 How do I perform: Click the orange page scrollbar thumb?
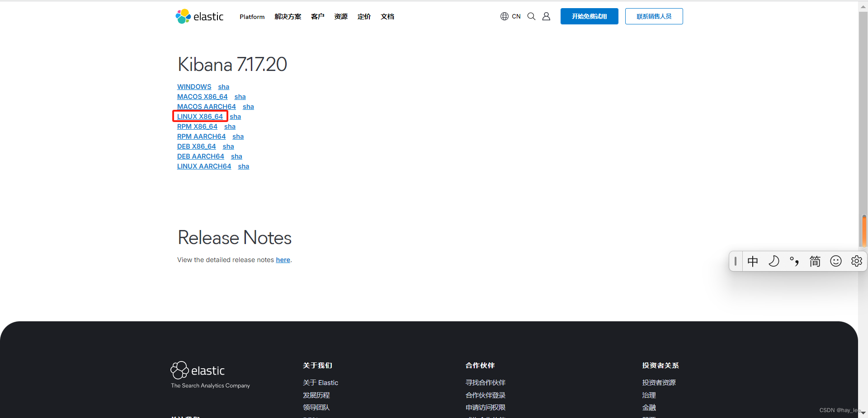864,230
